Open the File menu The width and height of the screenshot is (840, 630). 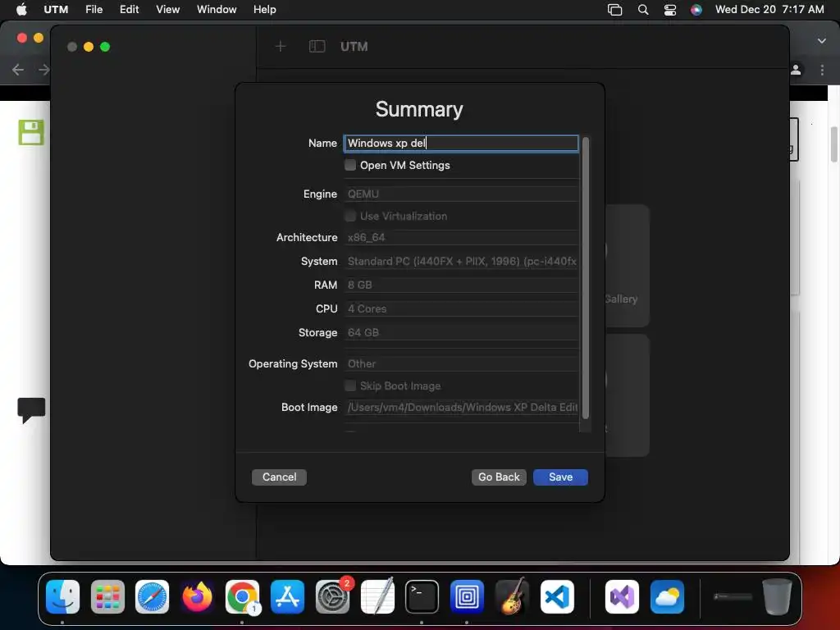pos(94,10)
